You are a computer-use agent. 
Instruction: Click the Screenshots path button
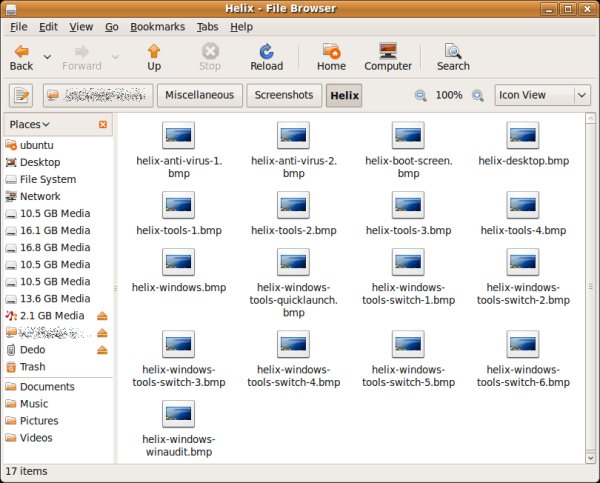[284, 95]
